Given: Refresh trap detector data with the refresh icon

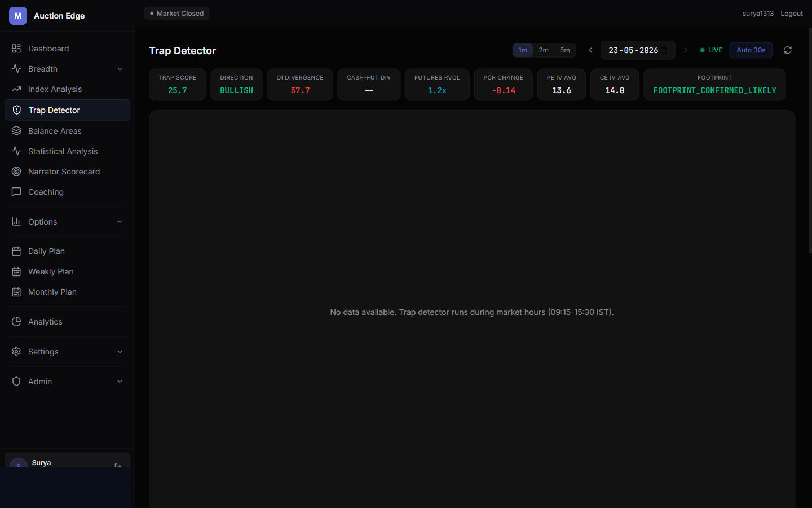Looking at the screenshot, I should pyautogui.click(x=788, y=50).
